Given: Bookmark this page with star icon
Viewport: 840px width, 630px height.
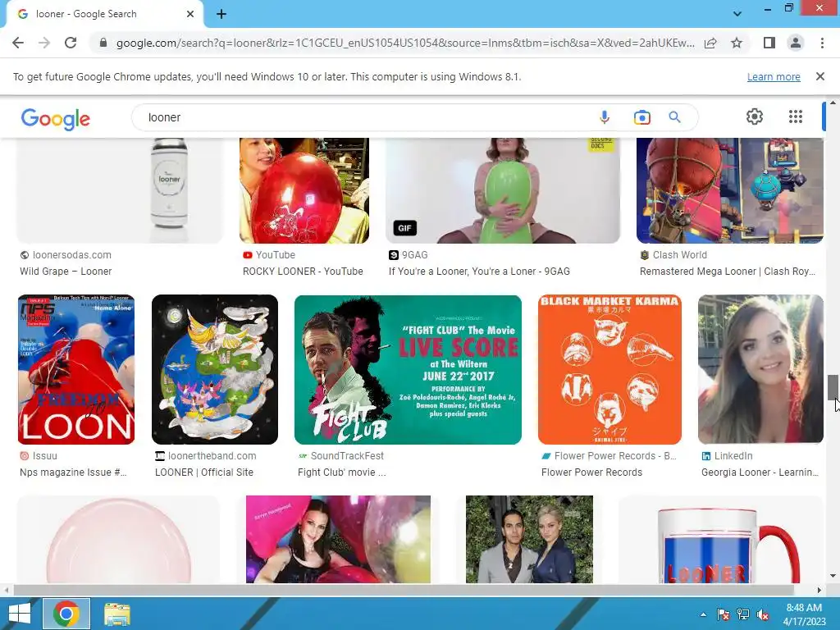Looking at the screenshot, I should point(737,43).
